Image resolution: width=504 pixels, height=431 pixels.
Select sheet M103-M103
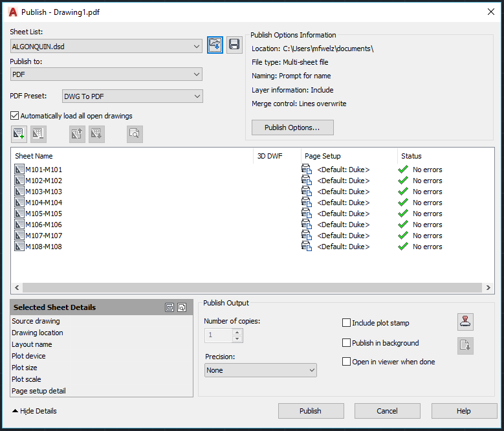pos(43,192)
